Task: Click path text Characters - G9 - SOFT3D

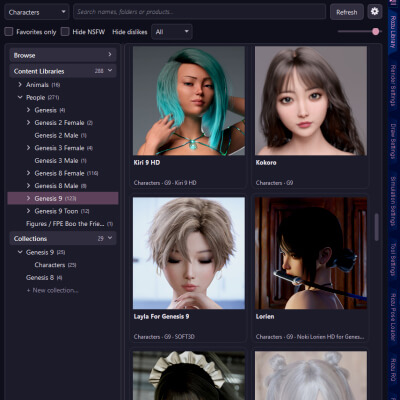Action: [164, 337]
